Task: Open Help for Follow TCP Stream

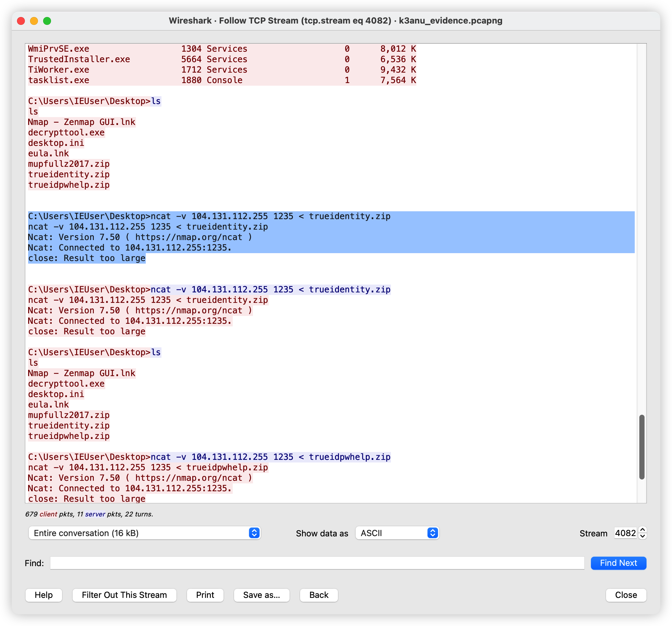Action: pos(43,595)
